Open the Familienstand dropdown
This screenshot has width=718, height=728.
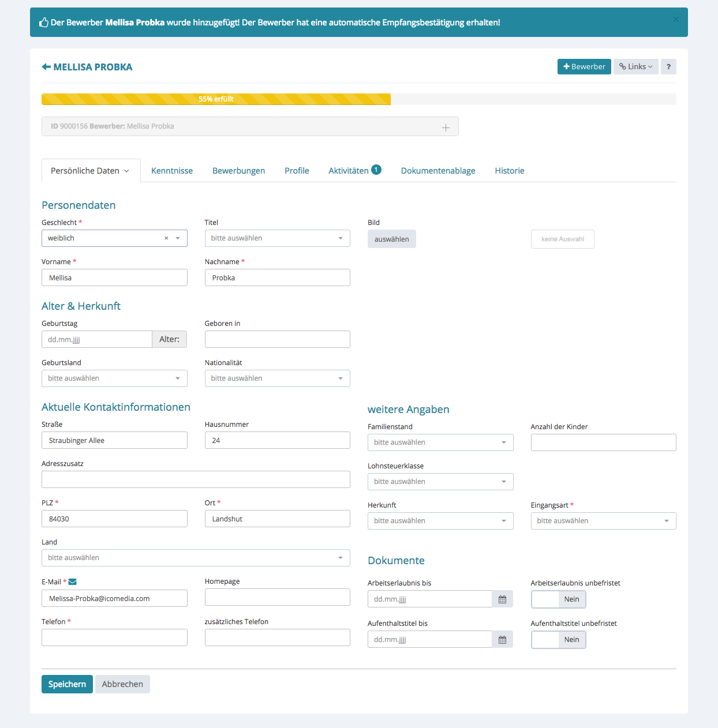tap(440, 442)
